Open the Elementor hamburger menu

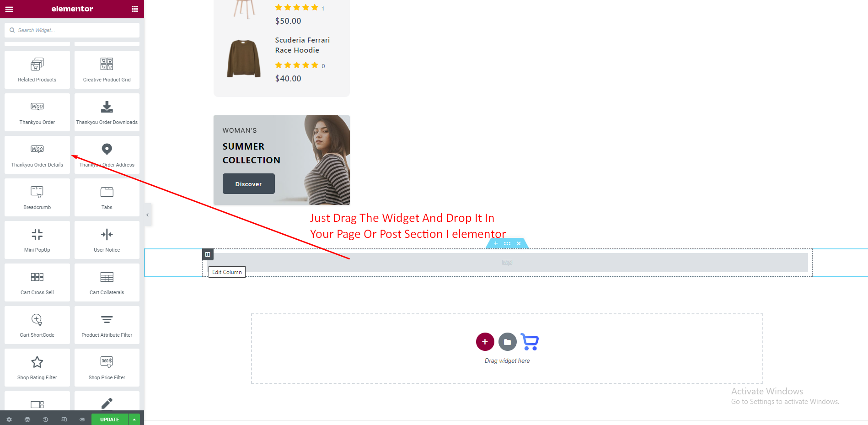point(9,9)
